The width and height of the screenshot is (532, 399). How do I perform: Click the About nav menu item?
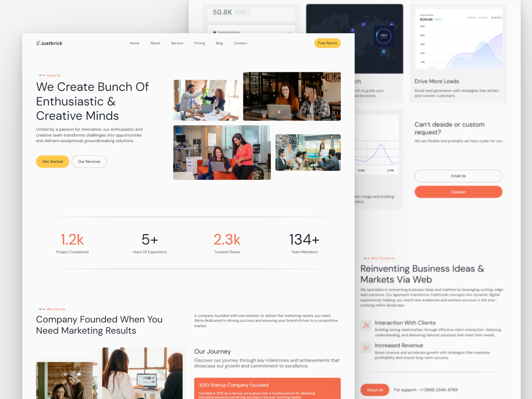pos(155,43)
